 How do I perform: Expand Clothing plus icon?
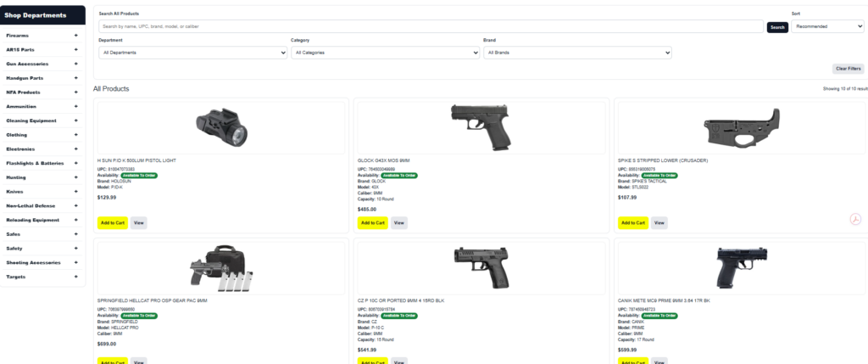[x=75, y=135]
